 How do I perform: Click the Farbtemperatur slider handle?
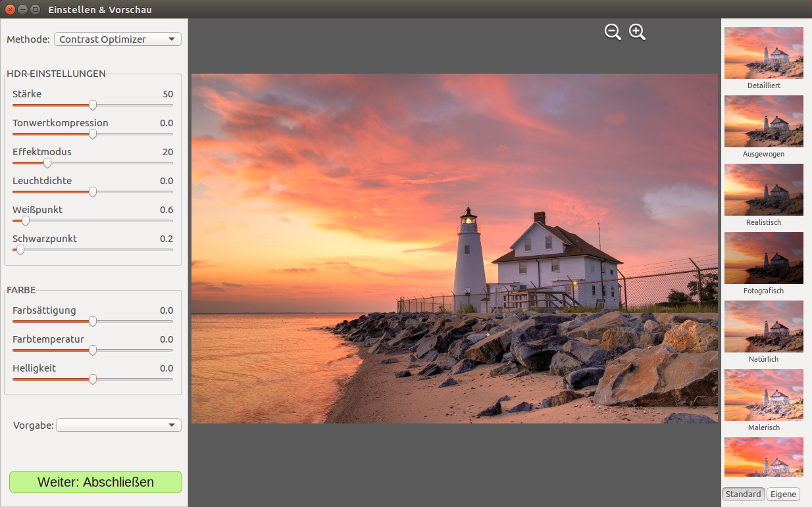click(x=93, y=350)
